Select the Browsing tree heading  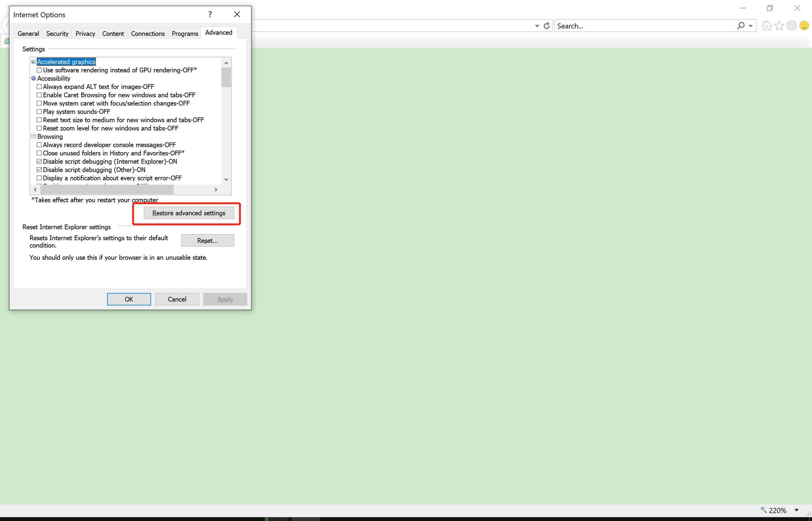point(50,136)
